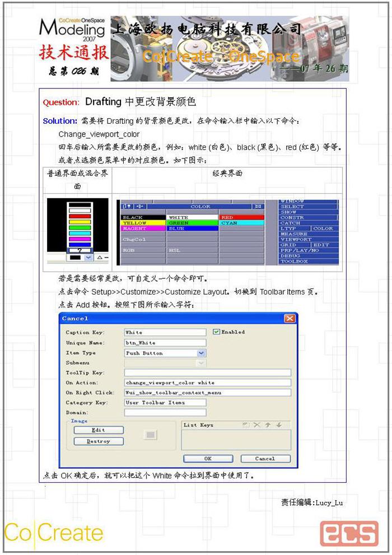
Task: Click the 'Change_viewport_color' command text
Action: click(99, 134)
